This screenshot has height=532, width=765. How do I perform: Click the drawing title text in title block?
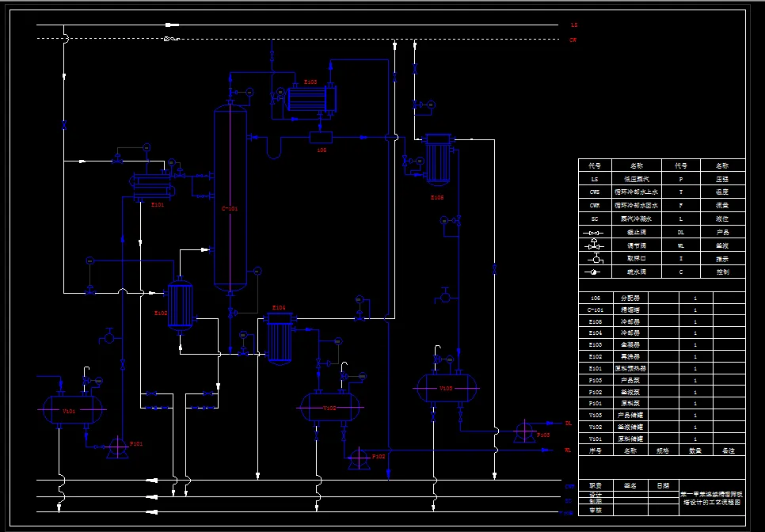coord(712,498)
